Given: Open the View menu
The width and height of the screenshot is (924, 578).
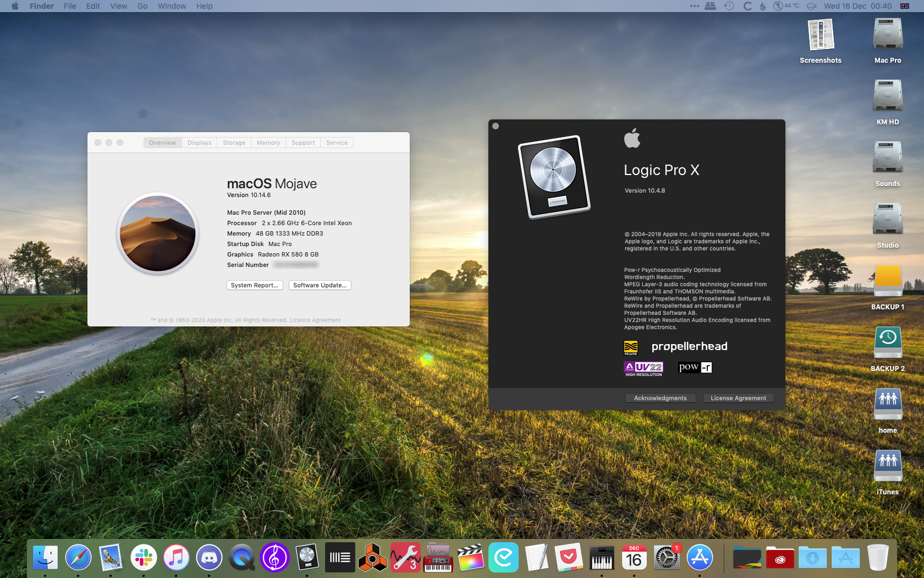Looking at the screenshot, I should (x=118, y=6).
